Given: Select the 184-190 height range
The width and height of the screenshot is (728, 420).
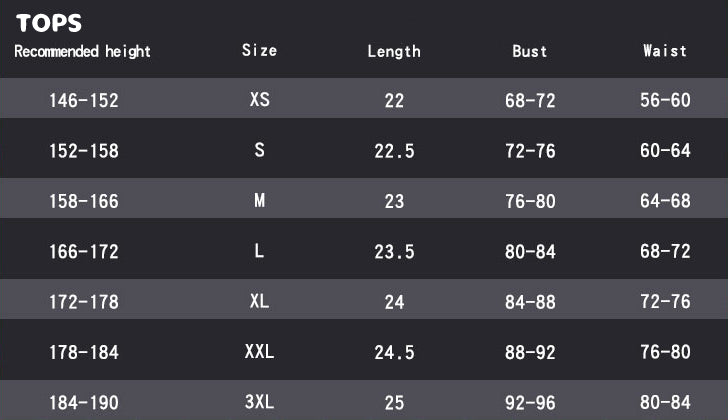Looking at the screenshot, I should (84, 403).
